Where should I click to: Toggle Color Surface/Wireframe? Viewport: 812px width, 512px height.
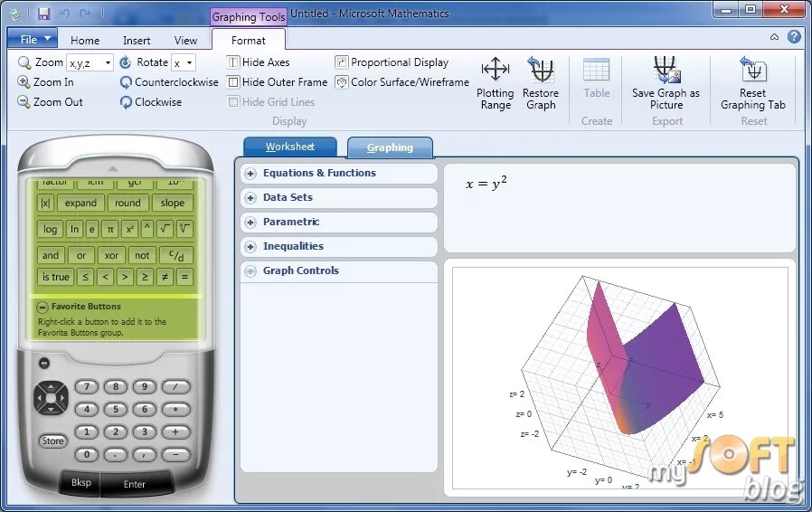click(x=401, y=82)
